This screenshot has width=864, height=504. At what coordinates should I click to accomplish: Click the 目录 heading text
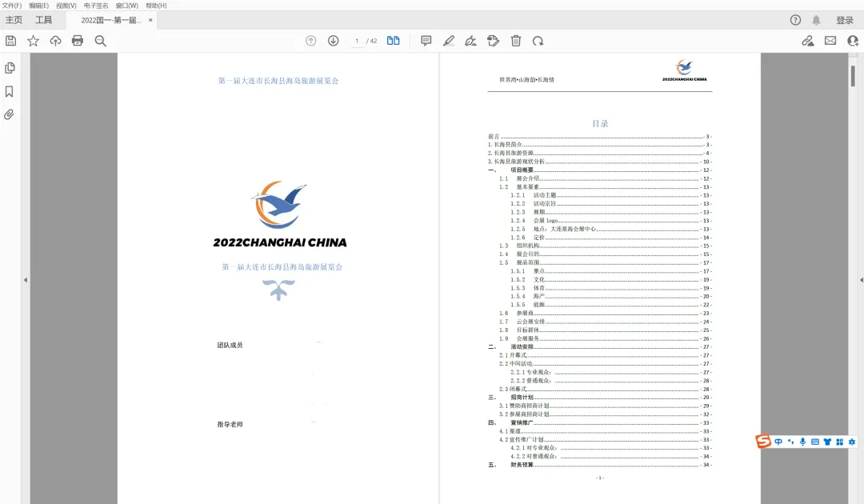[600, 123]
